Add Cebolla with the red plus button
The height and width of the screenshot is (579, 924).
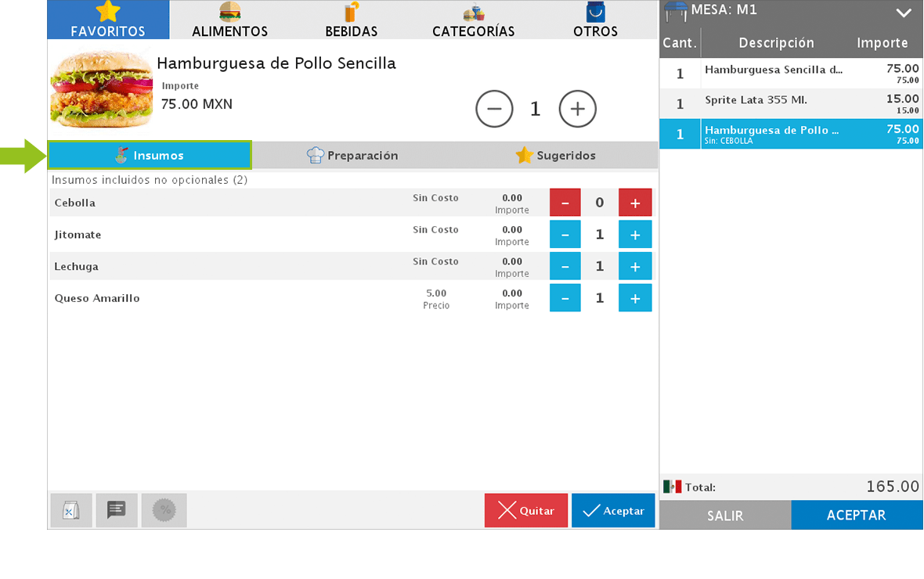pos(635,203)
